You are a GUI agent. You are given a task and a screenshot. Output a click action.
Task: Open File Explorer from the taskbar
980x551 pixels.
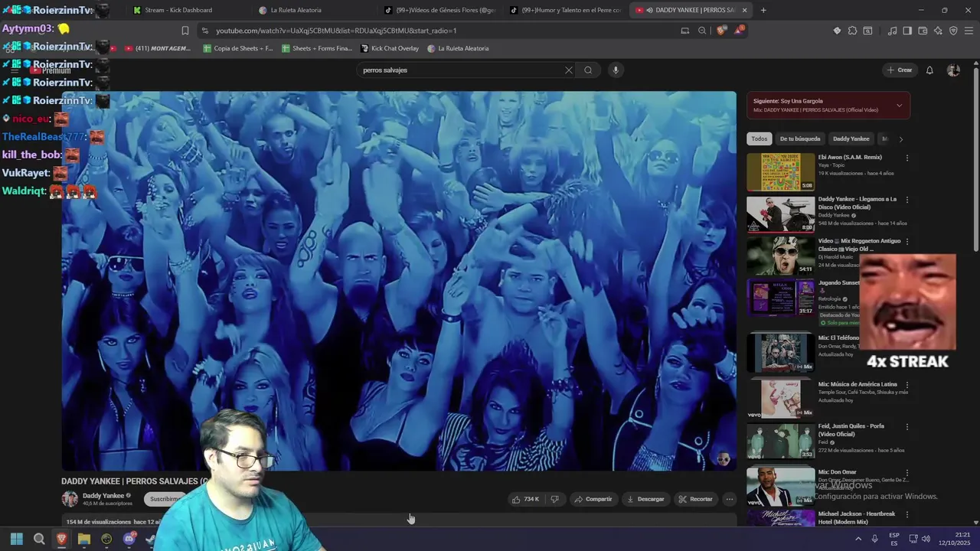(x=84, y=539)
